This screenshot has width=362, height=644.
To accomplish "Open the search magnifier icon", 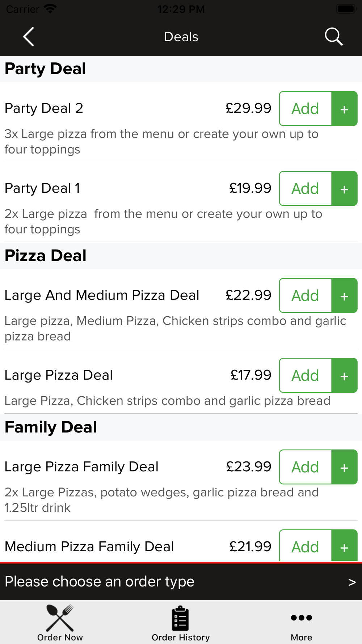I will tap(333, 37).
